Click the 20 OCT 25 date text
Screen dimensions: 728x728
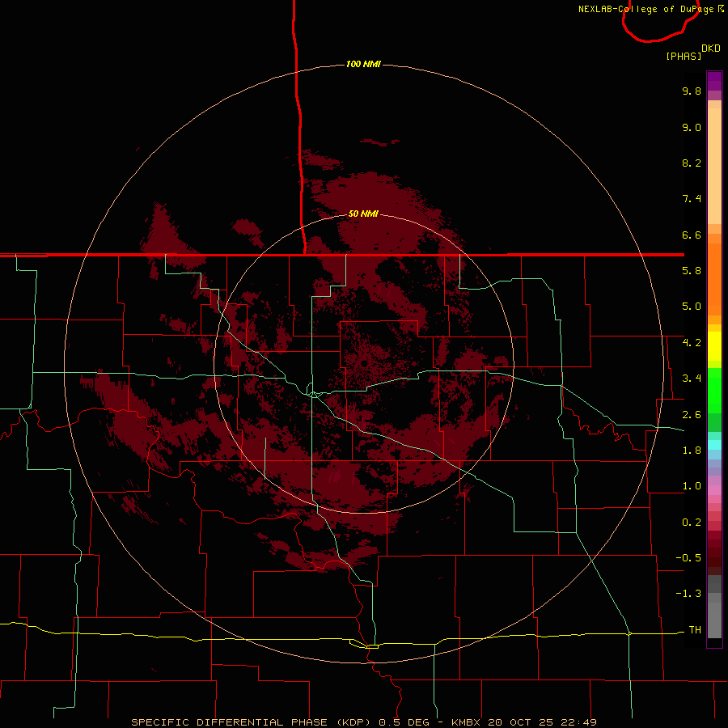(x=518, y=722)
